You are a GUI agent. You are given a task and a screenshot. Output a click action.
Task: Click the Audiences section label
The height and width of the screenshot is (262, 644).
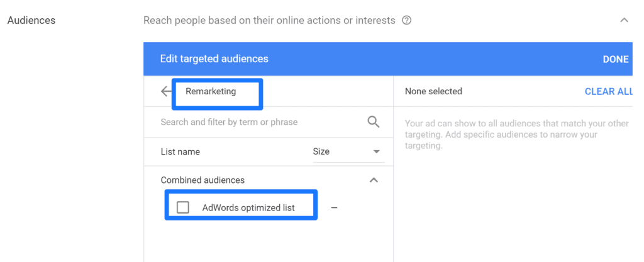[x=31, y=20]
